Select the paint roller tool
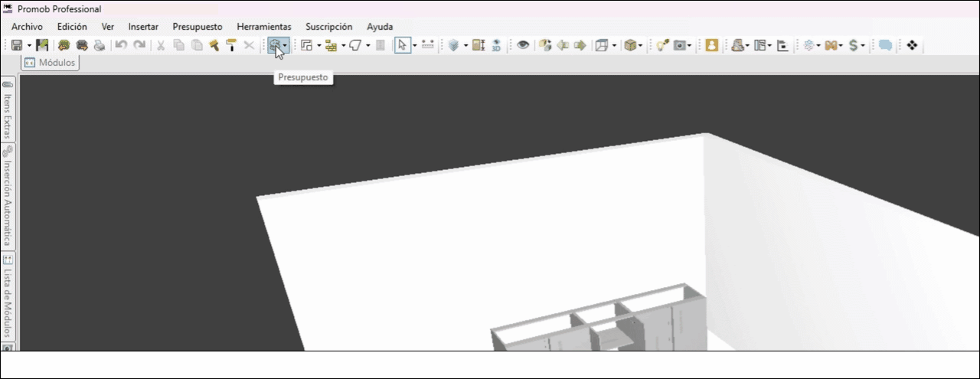The width and height of the screenshot is (980, 379). click(231, 46)
